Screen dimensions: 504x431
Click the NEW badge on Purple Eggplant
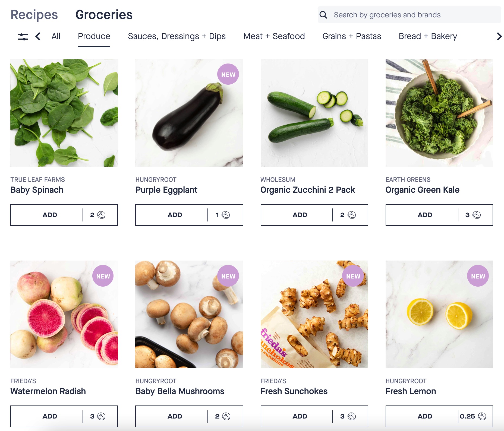pos(228,74)
